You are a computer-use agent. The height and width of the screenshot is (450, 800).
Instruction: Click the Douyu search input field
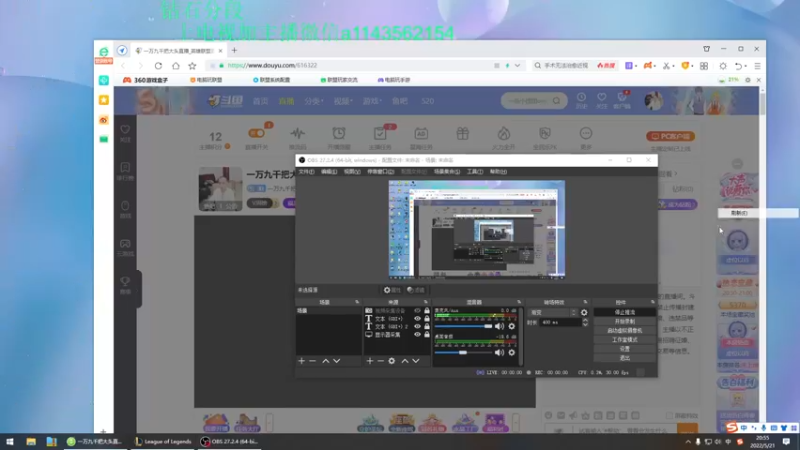(x=529, y=101)
